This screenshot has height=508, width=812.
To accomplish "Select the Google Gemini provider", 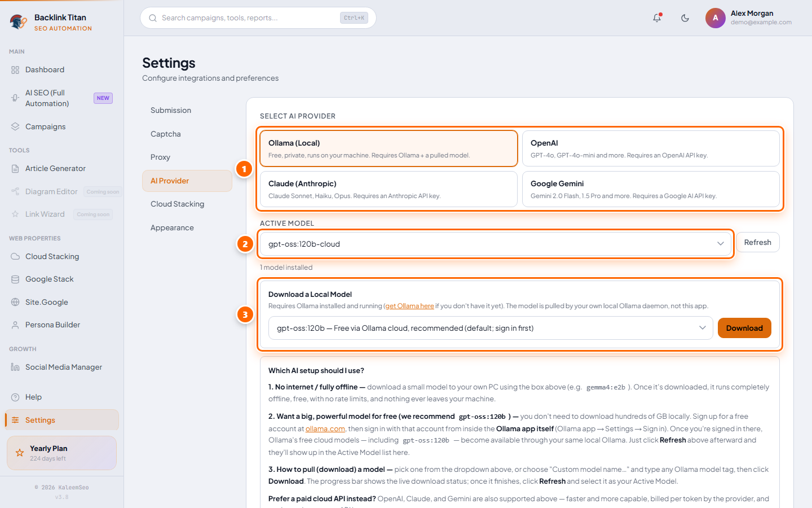I will click(651, 189).
